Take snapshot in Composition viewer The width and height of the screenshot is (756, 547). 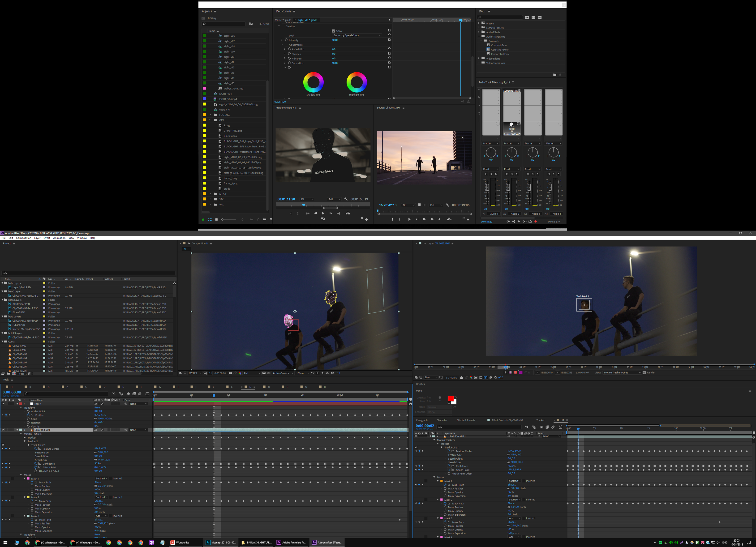[x=230, y=373]
